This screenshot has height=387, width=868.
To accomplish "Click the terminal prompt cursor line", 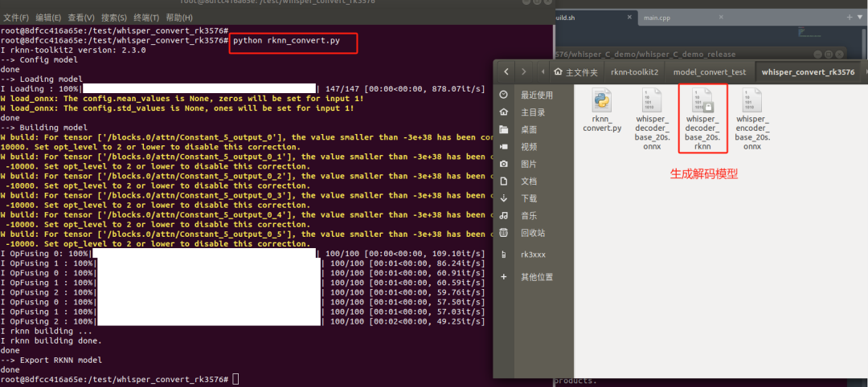I will point(120,379).
